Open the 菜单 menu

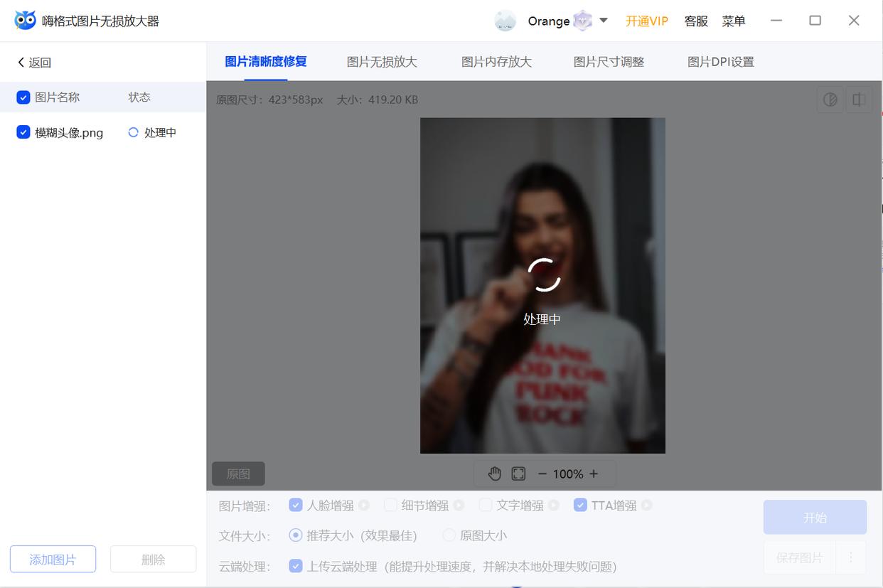[734, 21]
